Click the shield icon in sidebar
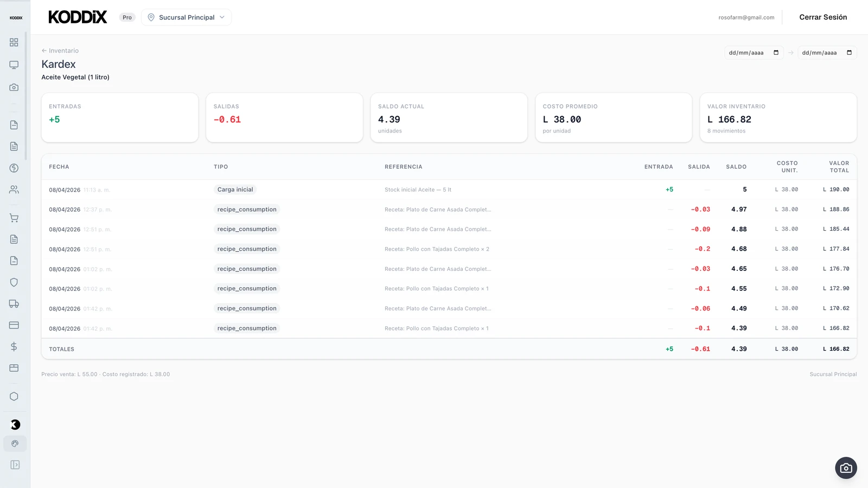Screen dimensions: 868x488 14,282
